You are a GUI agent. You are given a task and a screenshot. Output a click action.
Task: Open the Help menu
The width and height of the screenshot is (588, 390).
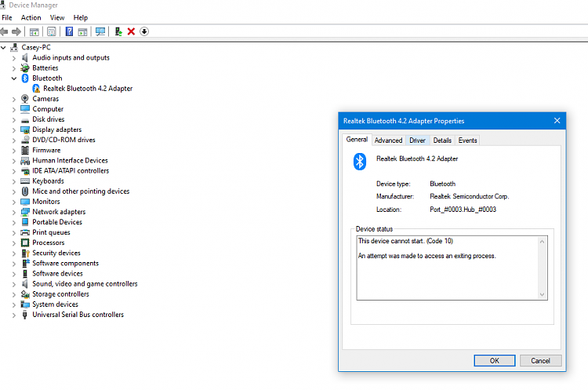click(80, 17)
